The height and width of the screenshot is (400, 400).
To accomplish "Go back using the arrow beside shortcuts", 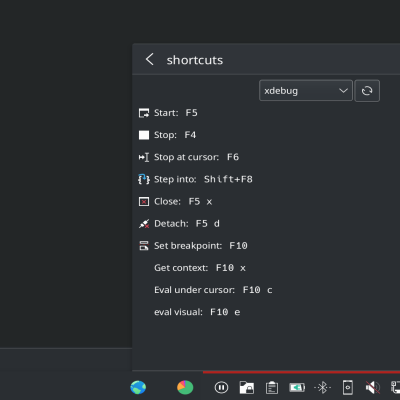I will (150, 60).
